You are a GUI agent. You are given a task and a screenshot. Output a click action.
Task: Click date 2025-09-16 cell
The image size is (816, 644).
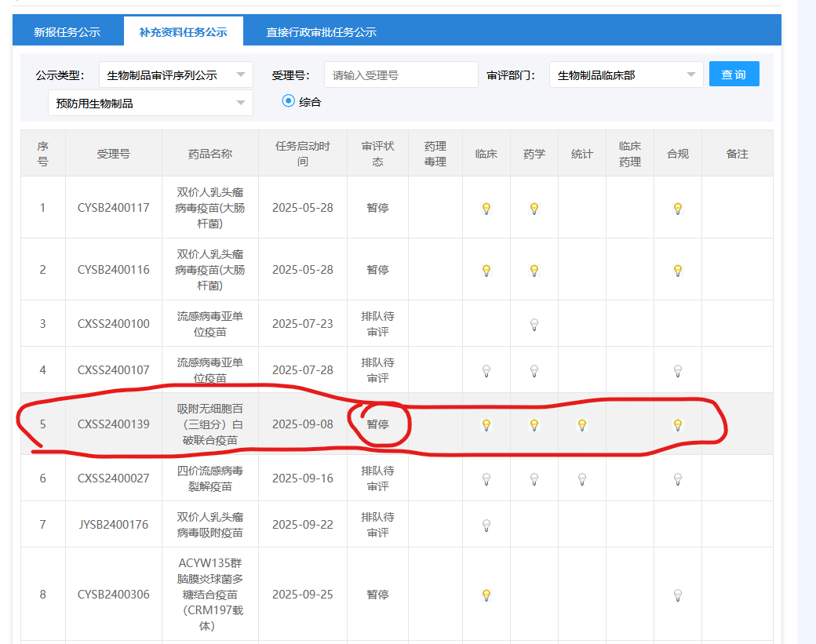pyautogui.click(x=302, y=478)
